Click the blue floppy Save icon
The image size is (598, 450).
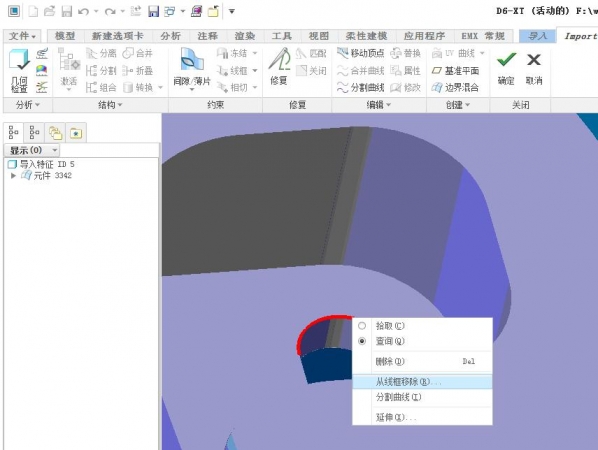point(153,11)
